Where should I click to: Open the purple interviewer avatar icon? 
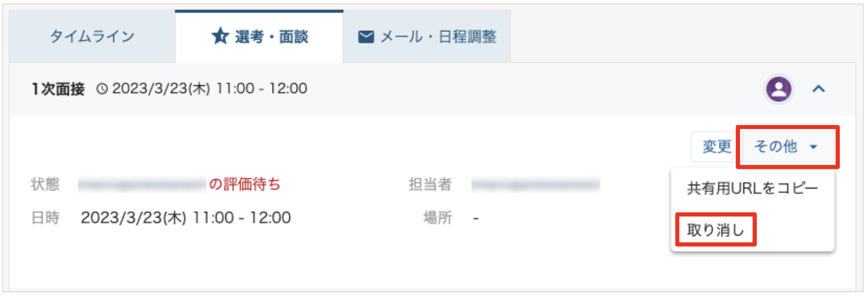pos(779,89)
